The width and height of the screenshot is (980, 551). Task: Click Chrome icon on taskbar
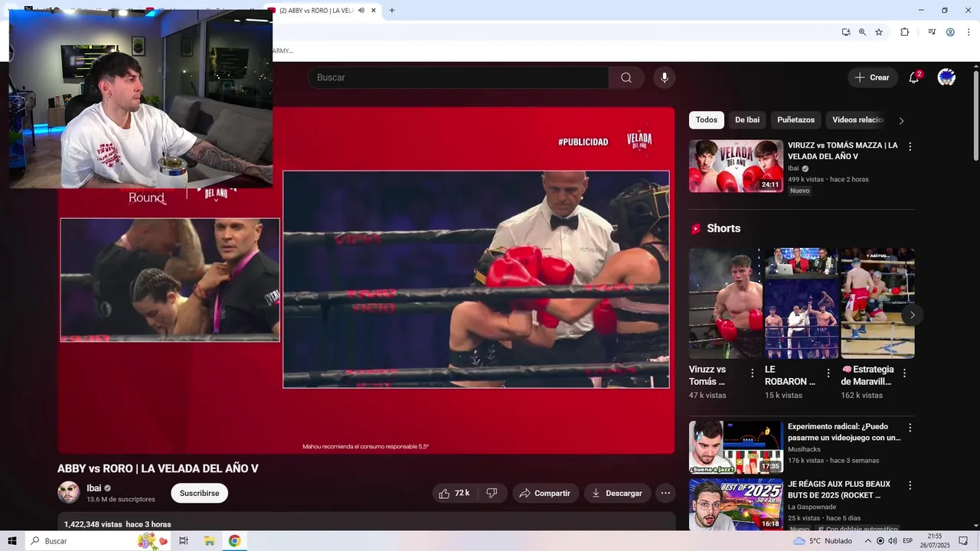click(234, 541)
